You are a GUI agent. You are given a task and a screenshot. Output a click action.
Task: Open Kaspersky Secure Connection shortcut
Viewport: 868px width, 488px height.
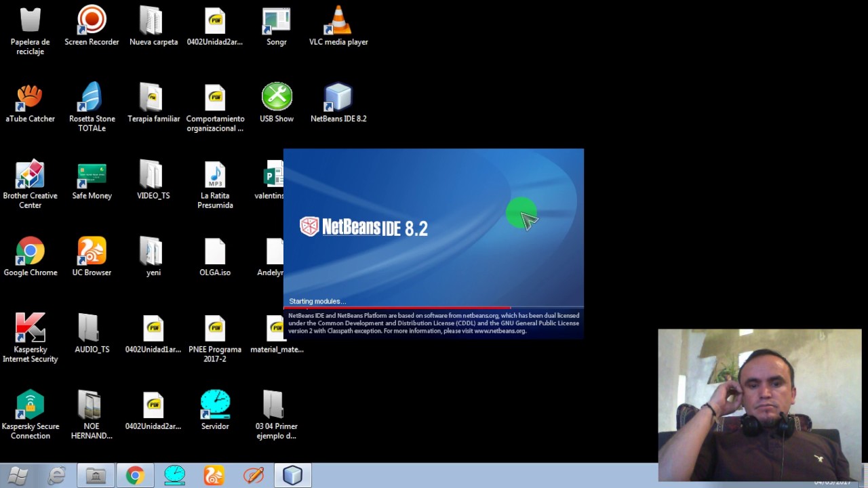coord(31,415)
